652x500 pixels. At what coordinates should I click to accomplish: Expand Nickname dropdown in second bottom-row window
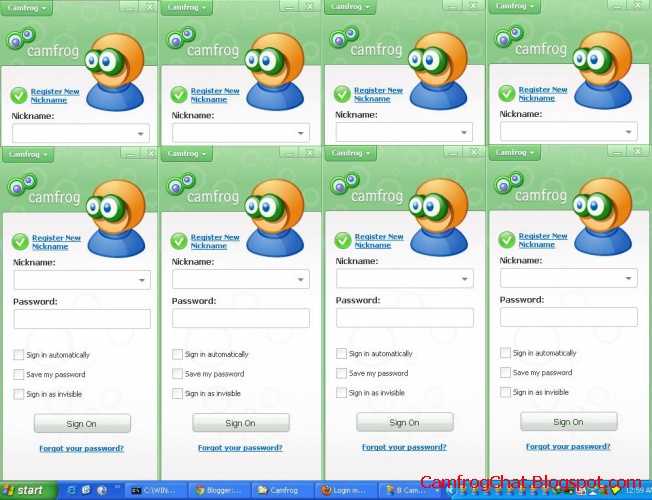(x=301, y=280)
